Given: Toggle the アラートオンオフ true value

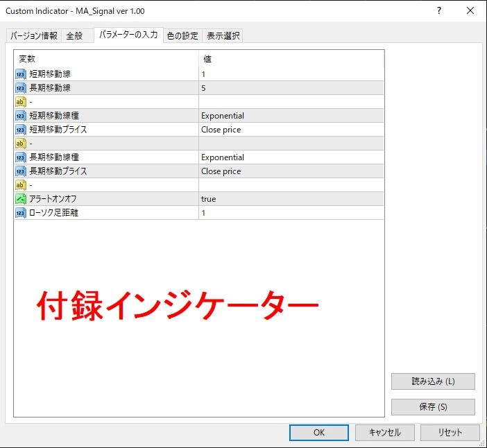Looking at the screenshot, I should click(x=290, y=199).
